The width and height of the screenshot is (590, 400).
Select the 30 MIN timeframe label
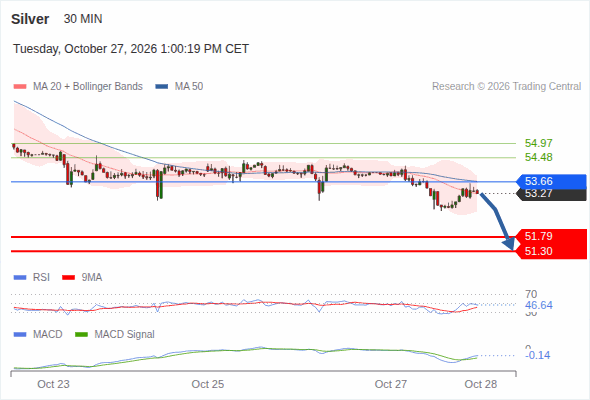point(83,19)
